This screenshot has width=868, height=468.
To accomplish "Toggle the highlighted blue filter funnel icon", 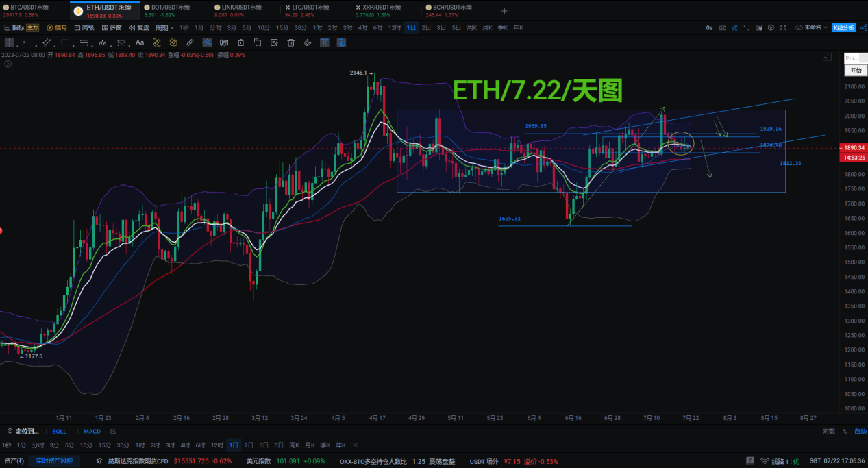I will tap(324, 42).
